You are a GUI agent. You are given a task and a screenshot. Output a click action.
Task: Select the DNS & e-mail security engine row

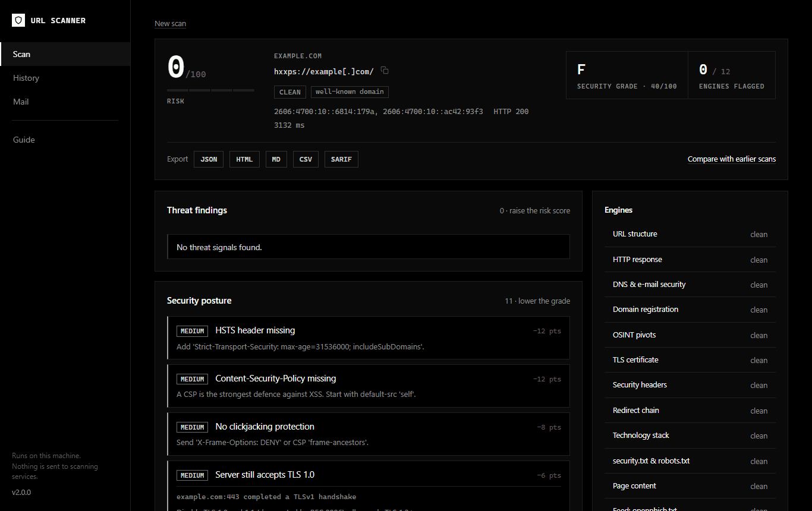click(690, 285)
